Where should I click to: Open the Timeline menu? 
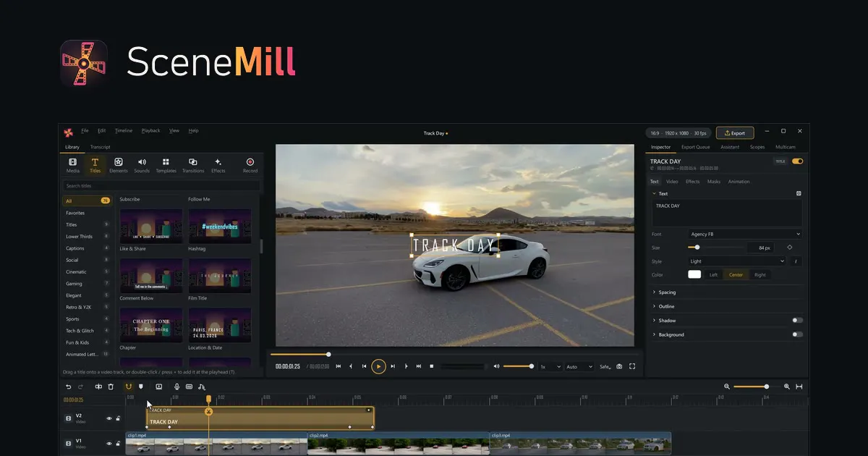(x=124, y=131)
